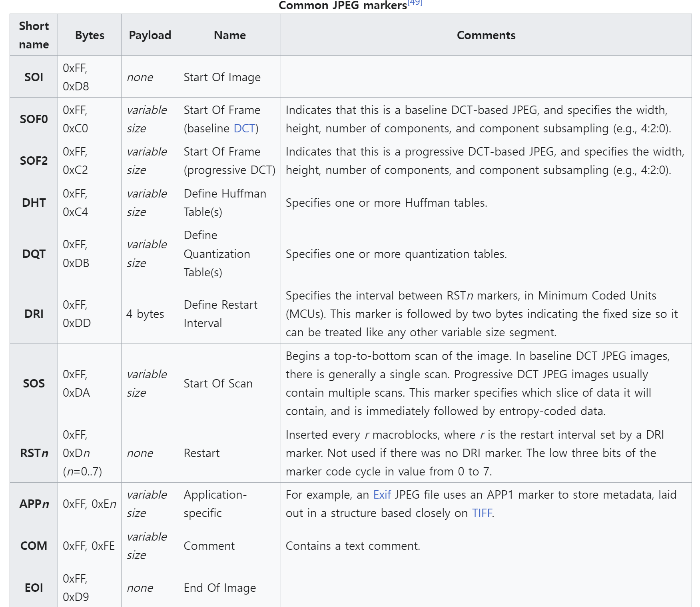Click the 'Restart' name cell
The image size is (700, 607).
pyautogui.click(x=230, y=453)
